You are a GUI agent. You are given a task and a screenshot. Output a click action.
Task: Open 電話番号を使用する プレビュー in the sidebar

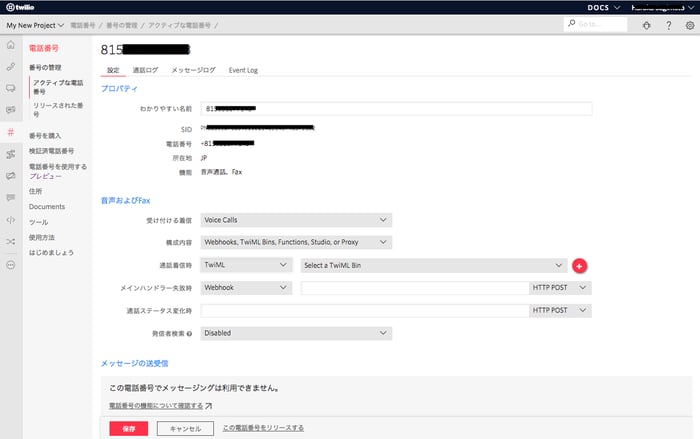58,171
